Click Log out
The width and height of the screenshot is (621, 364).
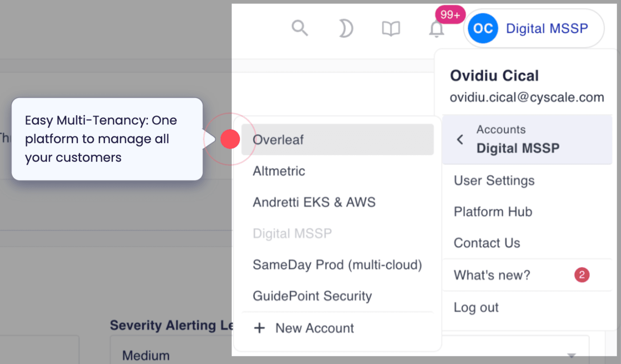(x=476, y=307)
